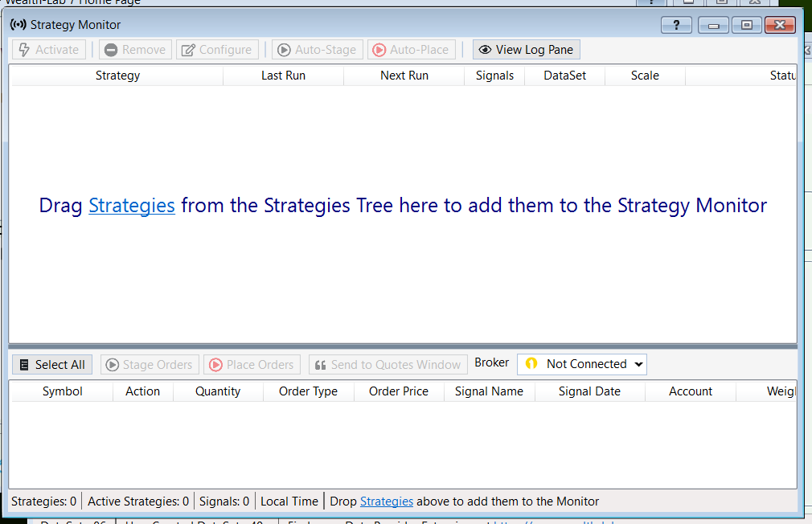Click the Broker label
This screenshot has width=812, height=524.
491,362
